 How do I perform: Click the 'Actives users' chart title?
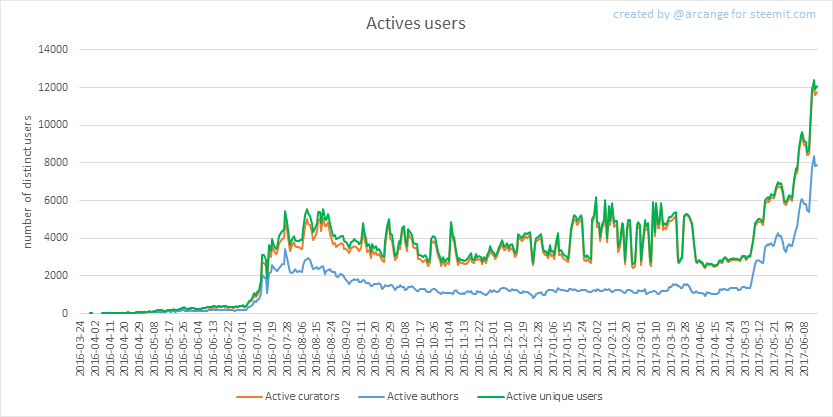pyautogui.click(x=416, y=21)
